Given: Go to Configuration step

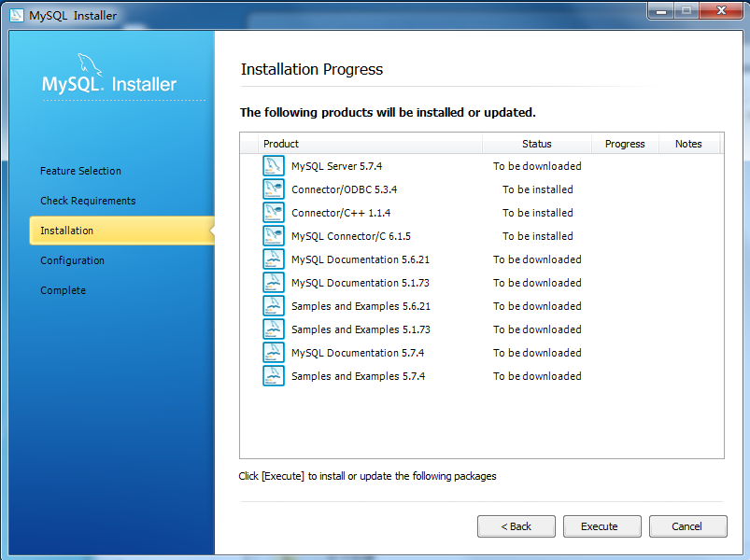Looking at the screenshot, I should (72, 260).
